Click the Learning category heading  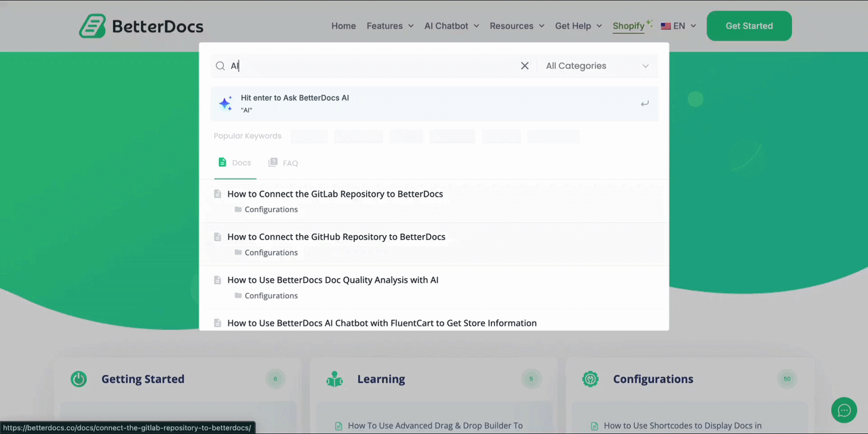(381, 379)
